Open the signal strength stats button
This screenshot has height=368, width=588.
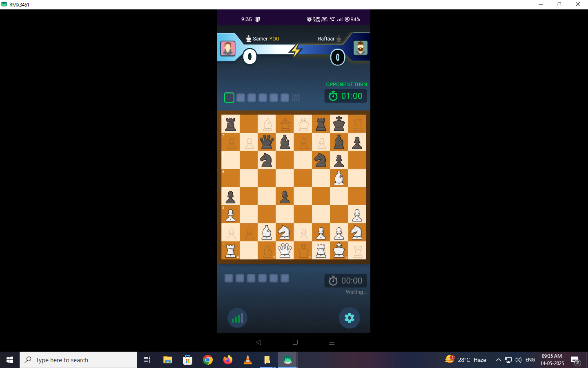tap(237, 318)
